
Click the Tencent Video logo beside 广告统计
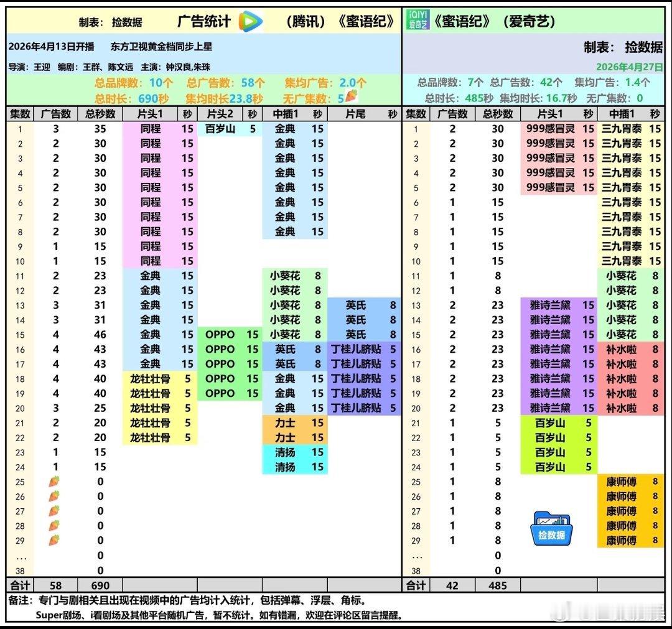tap(250, 21)
